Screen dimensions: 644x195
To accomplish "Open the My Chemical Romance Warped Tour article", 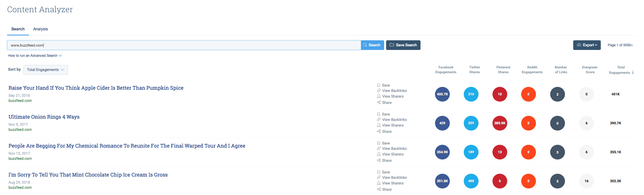I will pyautogui.click(x=127, y=146).
